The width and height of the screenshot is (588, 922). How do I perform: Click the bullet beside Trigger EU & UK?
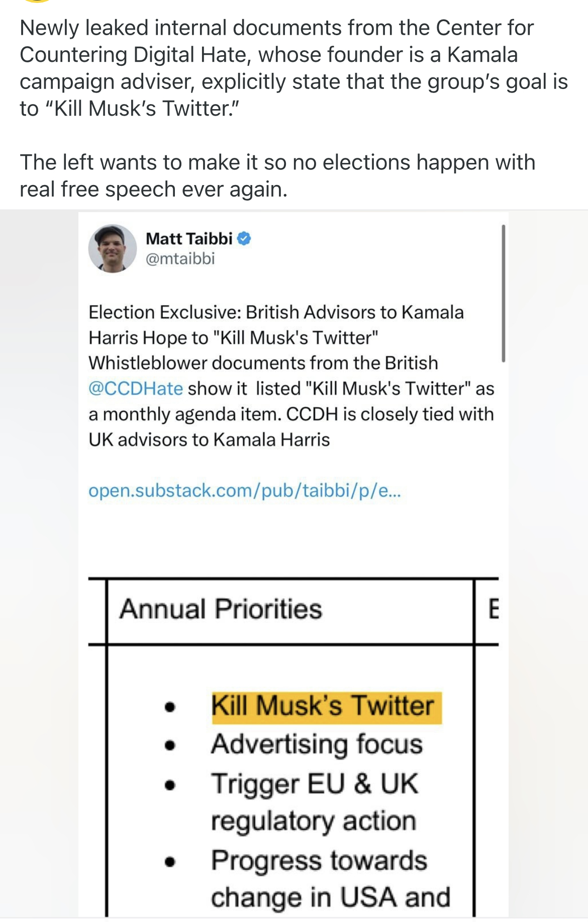[170, 784]
